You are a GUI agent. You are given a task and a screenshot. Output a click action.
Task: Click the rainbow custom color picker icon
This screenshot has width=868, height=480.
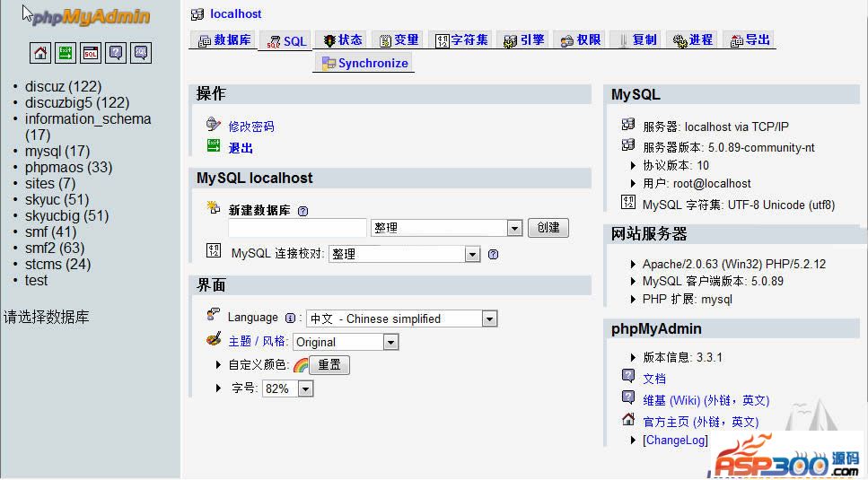(x=301, y=365)
